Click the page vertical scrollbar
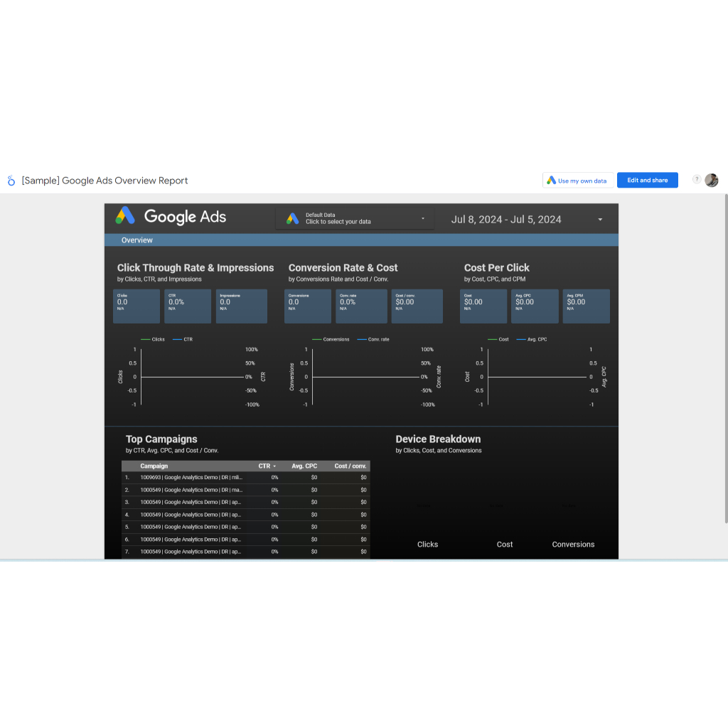This screenshot has height=728, width=728. [x=725, y=355]
